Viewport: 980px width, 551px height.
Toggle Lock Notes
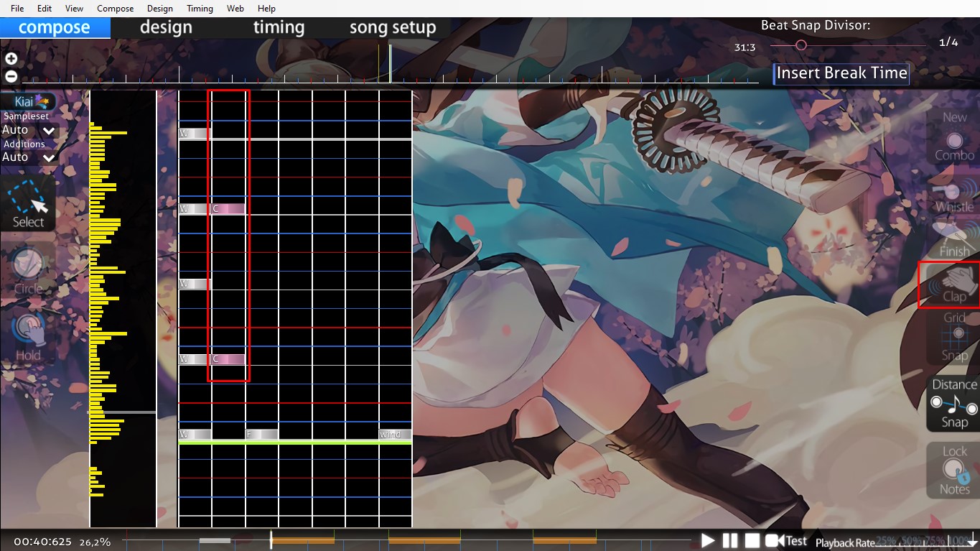pyautogui.click(x=954, y=470)
